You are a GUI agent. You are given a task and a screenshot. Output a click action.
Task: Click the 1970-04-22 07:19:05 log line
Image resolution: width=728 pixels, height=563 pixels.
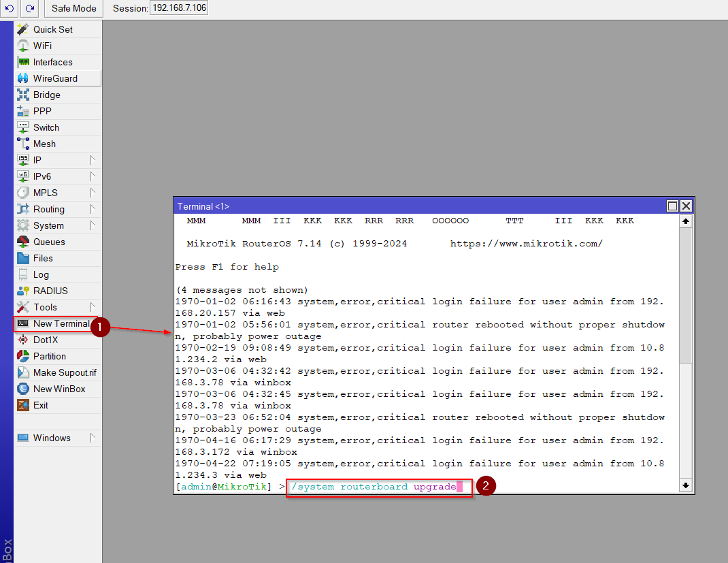click(420, 469)
